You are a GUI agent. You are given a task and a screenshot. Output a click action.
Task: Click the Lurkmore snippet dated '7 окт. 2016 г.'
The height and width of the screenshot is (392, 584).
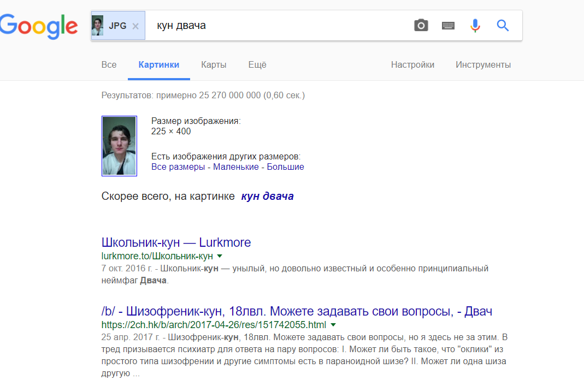pos(294,275)
